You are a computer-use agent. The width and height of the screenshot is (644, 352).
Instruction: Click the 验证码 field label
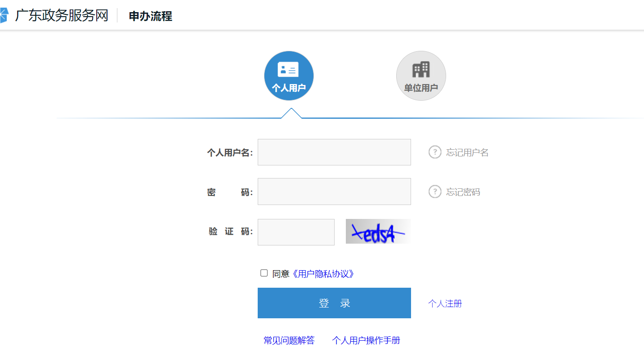(231, 232)
